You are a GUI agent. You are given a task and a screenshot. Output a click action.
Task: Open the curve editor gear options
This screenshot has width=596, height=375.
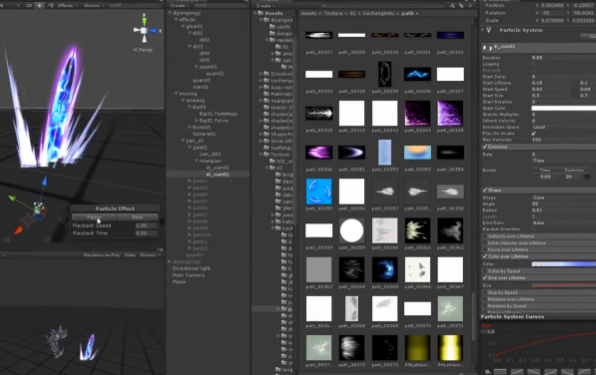(488, 372)
